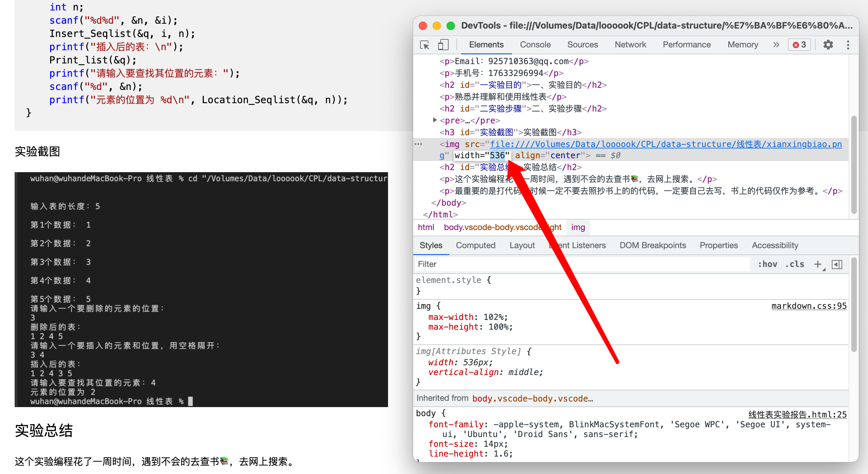Toggle the device toolbar icon
This screenshot has width=868, height=474.
point(443,45)
